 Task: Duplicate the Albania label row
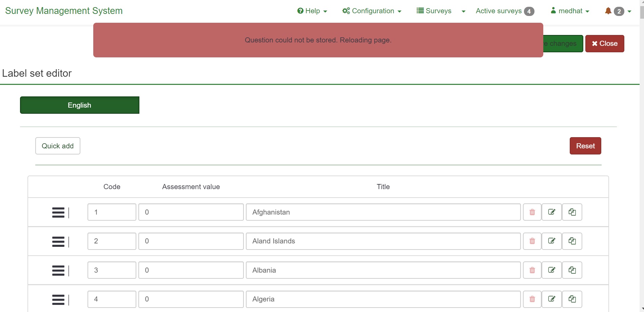click(x=572, y=270)
